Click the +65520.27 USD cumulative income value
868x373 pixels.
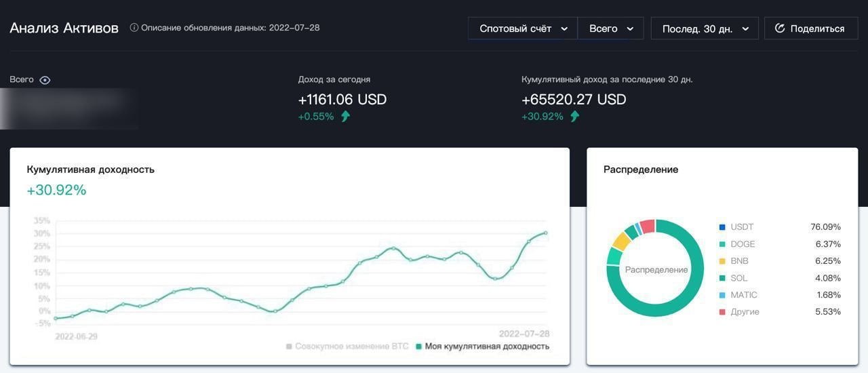coord(574,99)
